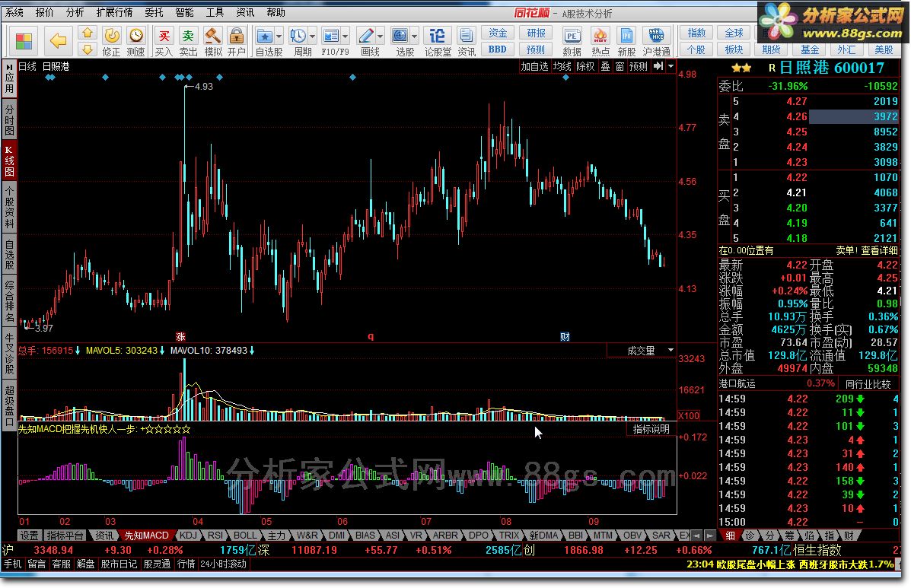
Task: Toggle 均线 moving averages display
Action: click(562, 66)
